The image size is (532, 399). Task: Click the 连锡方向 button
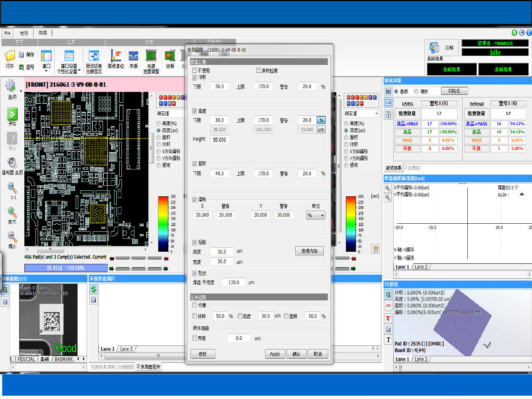pos(309,251)
